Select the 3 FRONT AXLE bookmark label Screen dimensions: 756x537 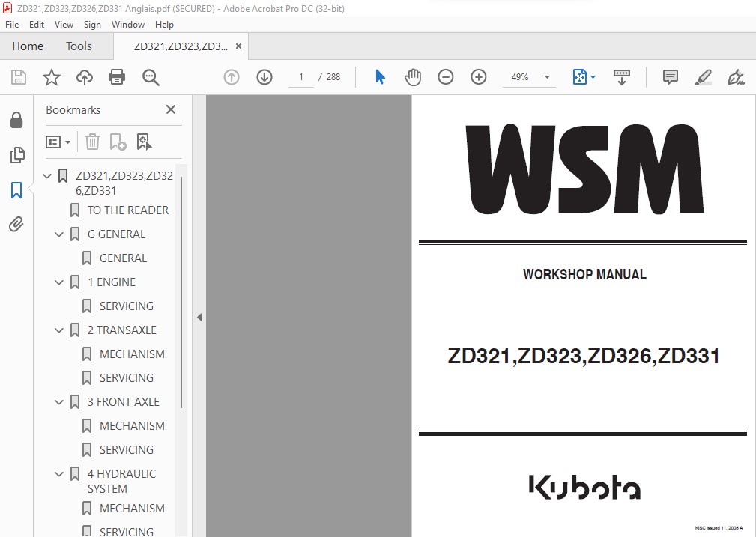coord(124,402)
